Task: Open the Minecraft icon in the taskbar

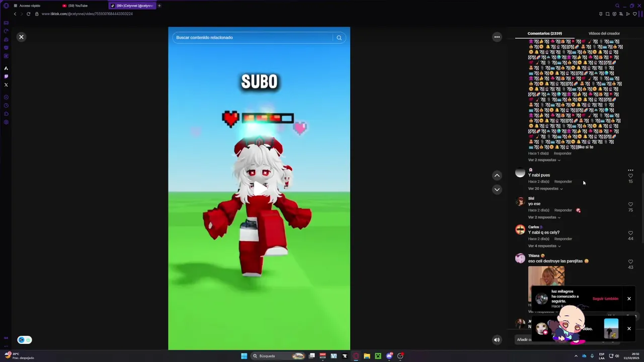Action: coord(378,356)
